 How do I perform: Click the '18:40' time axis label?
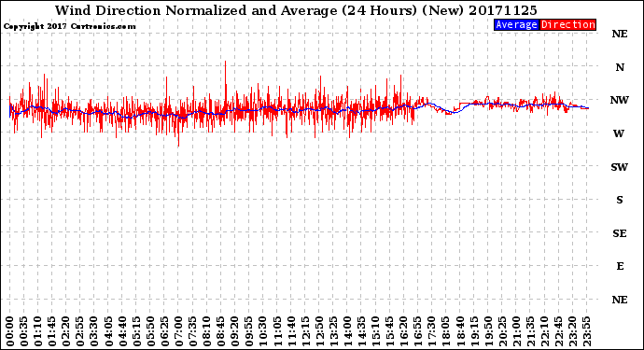click(x=460, y=331)
